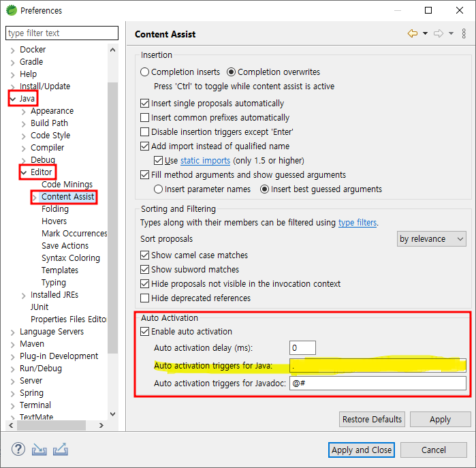Select Templates preference page
Viewport: 476px width, 468px height.
(x=60, y=270)
